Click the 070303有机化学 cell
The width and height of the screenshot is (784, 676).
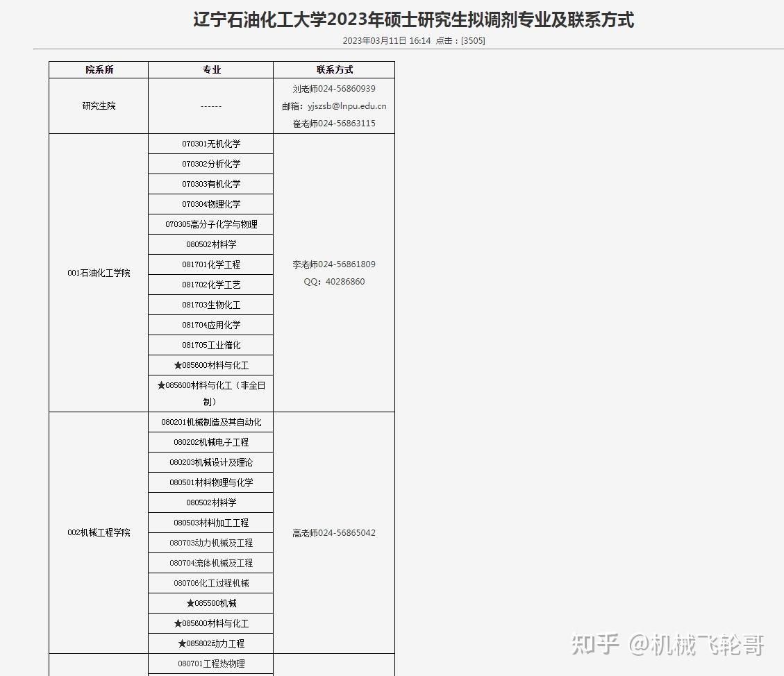pyautogui.click(x=211, y=184)
